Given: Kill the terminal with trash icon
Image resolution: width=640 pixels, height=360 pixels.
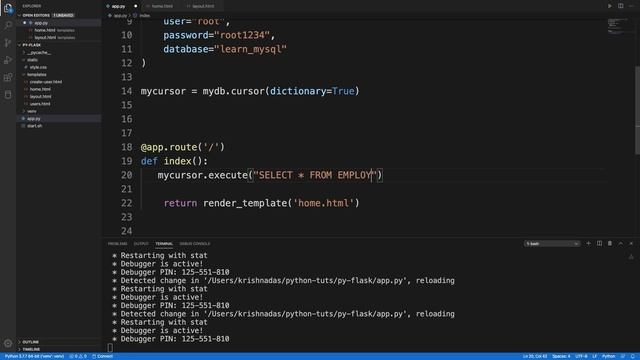Looking at the screenshot, I should [x=610, y=244].
